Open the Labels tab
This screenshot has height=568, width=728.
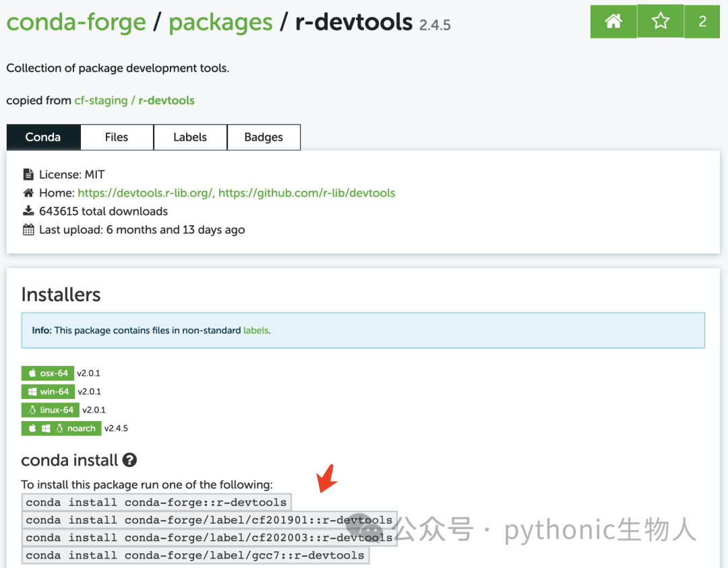(190, 137)
